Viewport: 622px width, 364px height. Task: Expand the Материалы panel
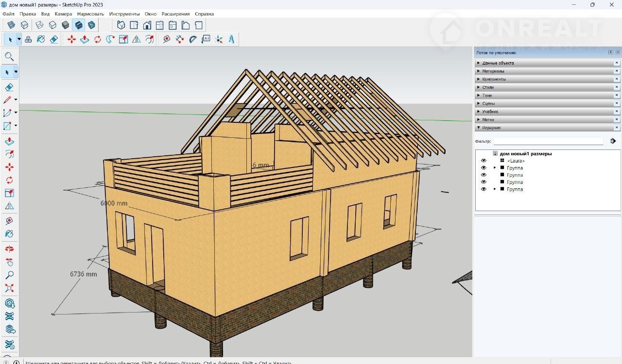click(x=493, y=71)
